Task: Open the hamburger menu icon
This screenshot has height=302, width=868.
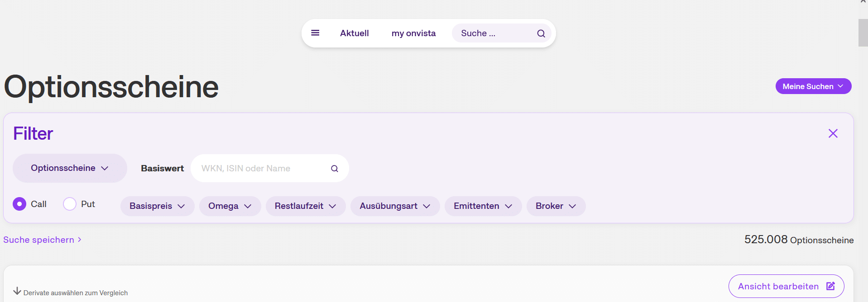Action: [315, 33]
